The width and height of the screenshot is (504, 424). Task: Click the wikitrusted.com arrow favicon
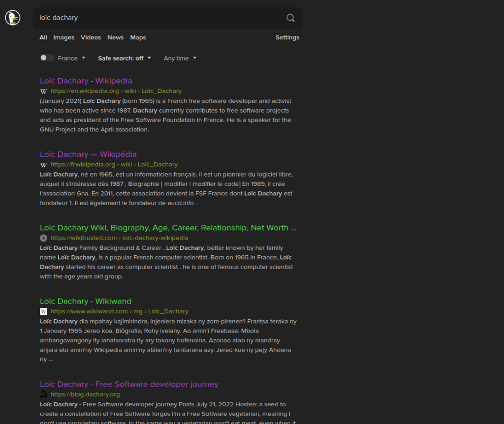tap(43, 238)
